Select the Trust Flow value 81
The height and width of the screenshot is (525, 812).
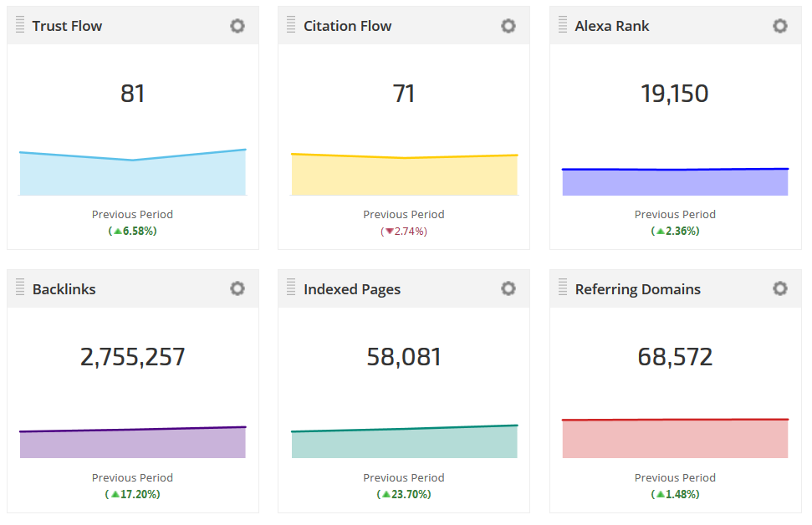[133, 94]
